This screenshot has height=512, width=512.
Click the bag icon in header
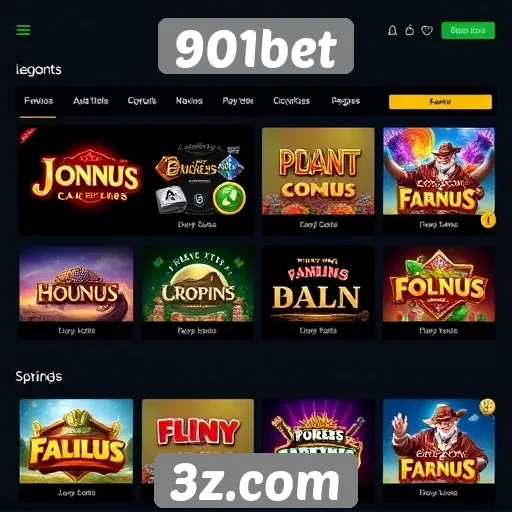[410, 30]
